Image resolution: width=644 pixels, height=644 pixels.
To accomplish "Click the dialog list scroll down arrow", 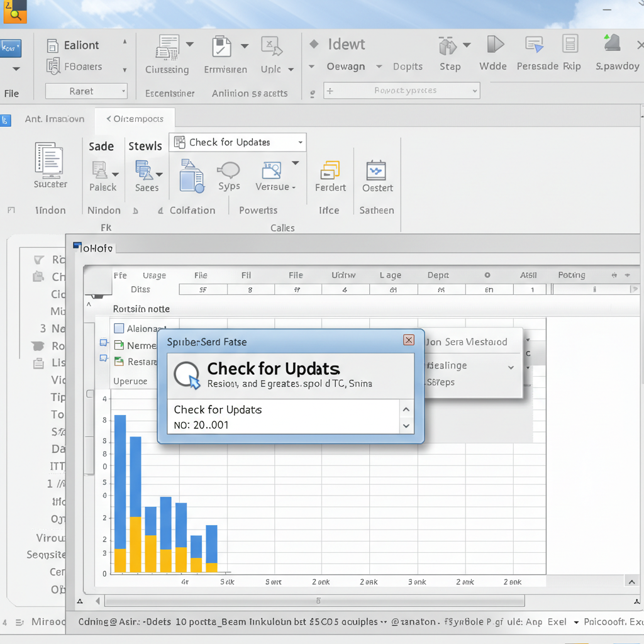I will (x=406, y=426).
